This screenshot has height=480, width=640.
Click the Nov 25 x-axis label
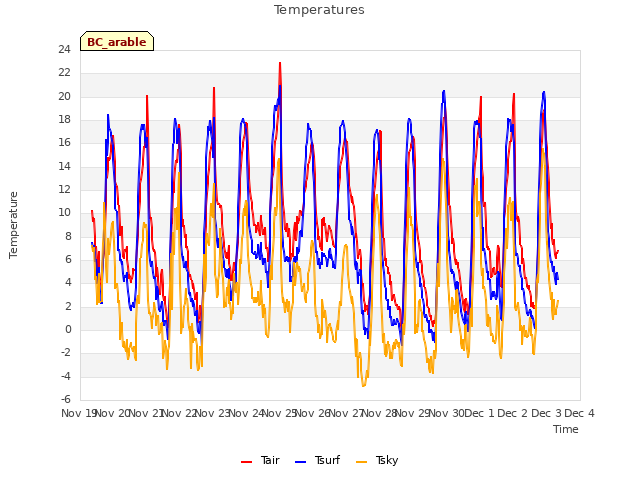279,413
